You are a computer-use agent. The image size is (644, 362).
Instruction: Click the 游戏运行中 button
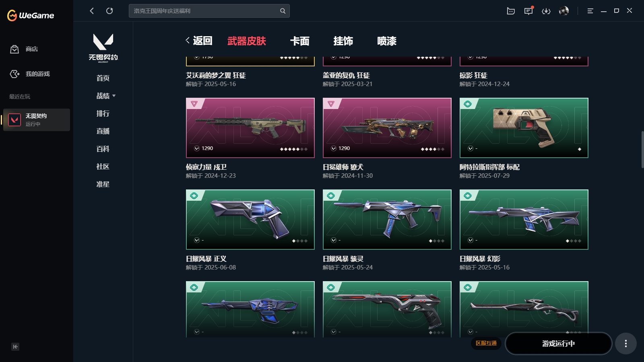coord(558,343)
